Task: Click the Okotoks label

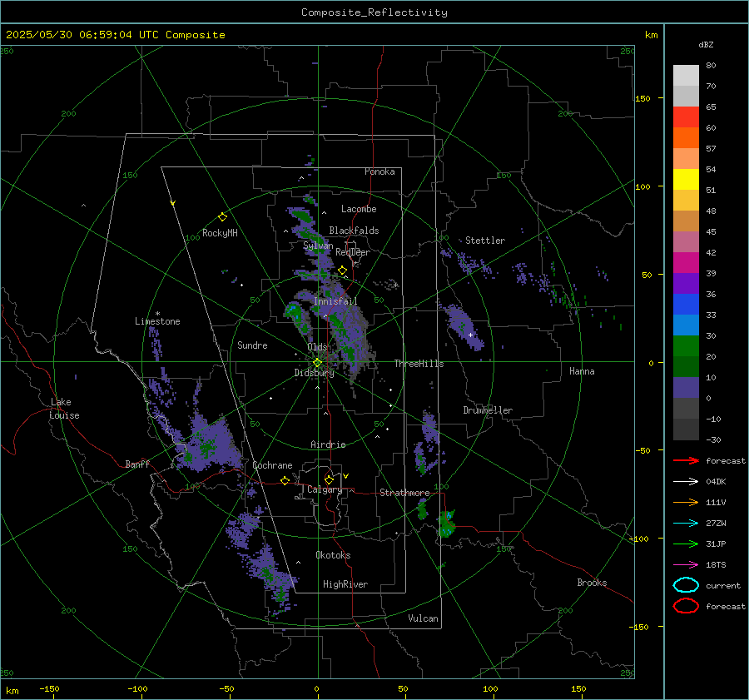Action: click(333, 555)
